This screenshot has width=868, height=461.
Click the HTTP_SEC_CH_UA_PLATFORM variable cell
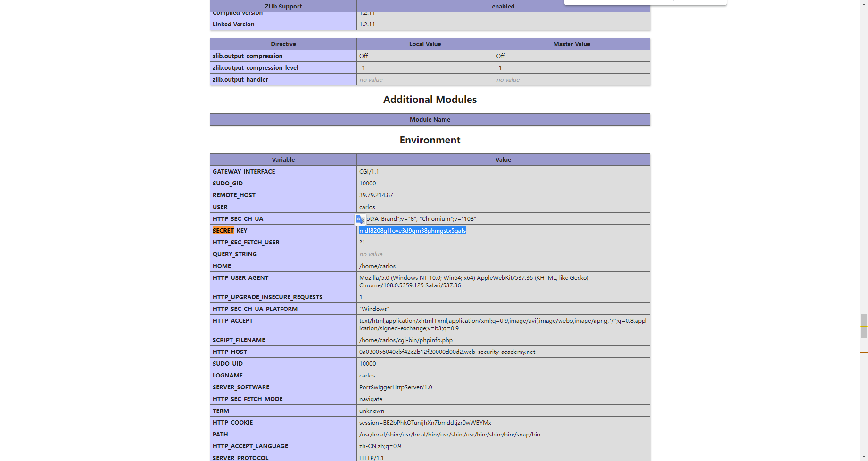tap(283, 309)
